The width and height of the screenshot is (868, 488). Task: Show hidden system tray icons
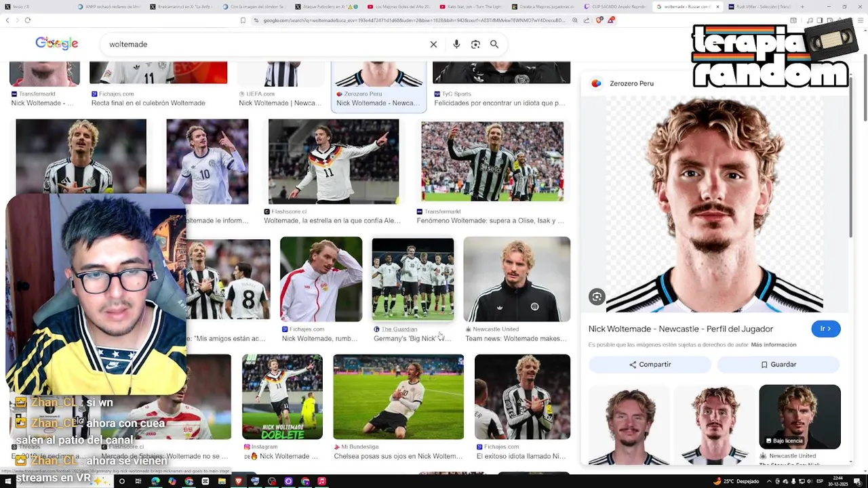tap(768, 481)
